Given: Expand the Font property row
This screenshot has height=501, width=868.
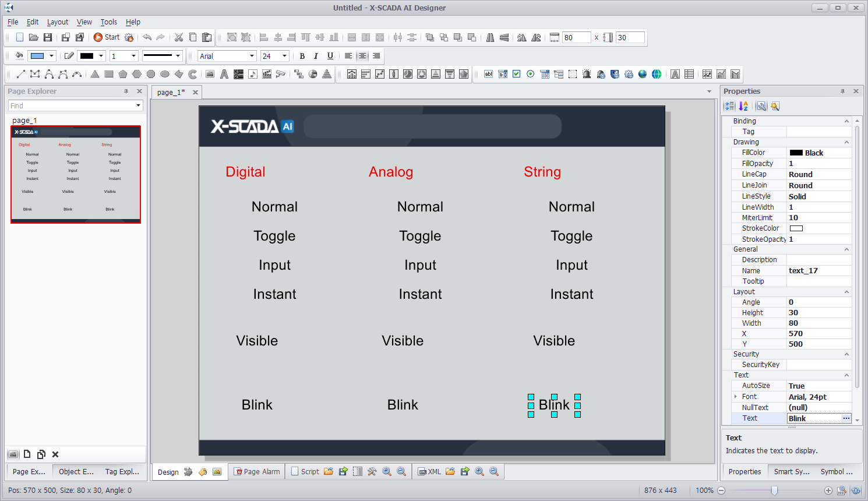Looking at the screenshot, I should [x=736, y=397].
